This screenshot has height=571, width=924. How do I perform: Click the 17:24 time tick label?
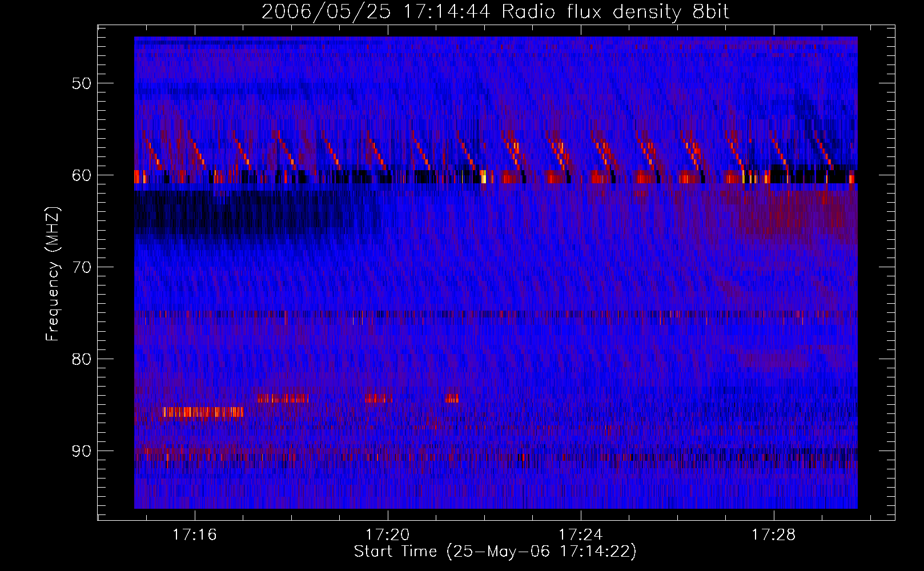[581, 535]
